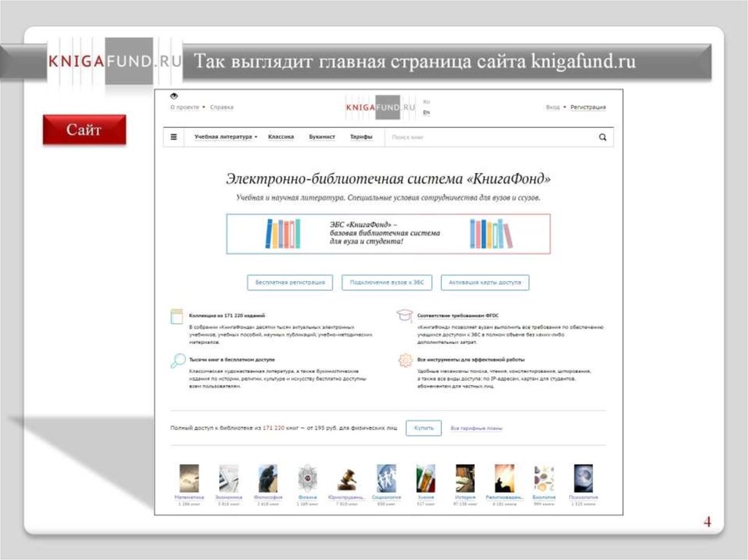Screen dimensions: 748x560
Task: Open the Философия category thumbnail
Action: (267, 478)
